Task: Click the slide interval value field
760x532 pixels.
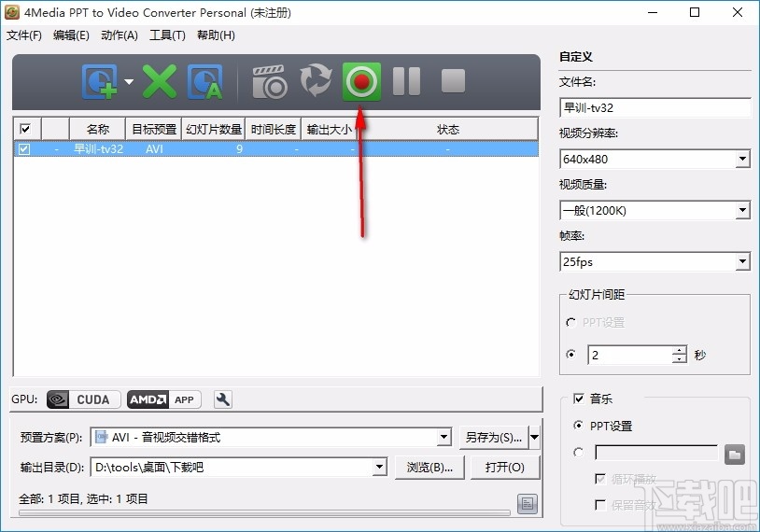Action: click(x=630, y=355)
